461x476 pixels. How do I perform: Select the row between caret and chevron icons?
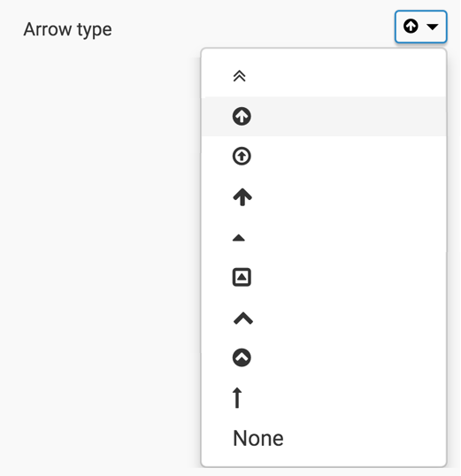tap(324, 277)
